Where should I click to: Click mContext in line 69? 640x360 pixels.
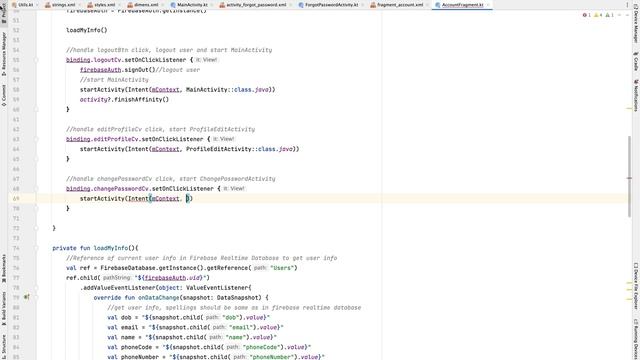(165, 198)
